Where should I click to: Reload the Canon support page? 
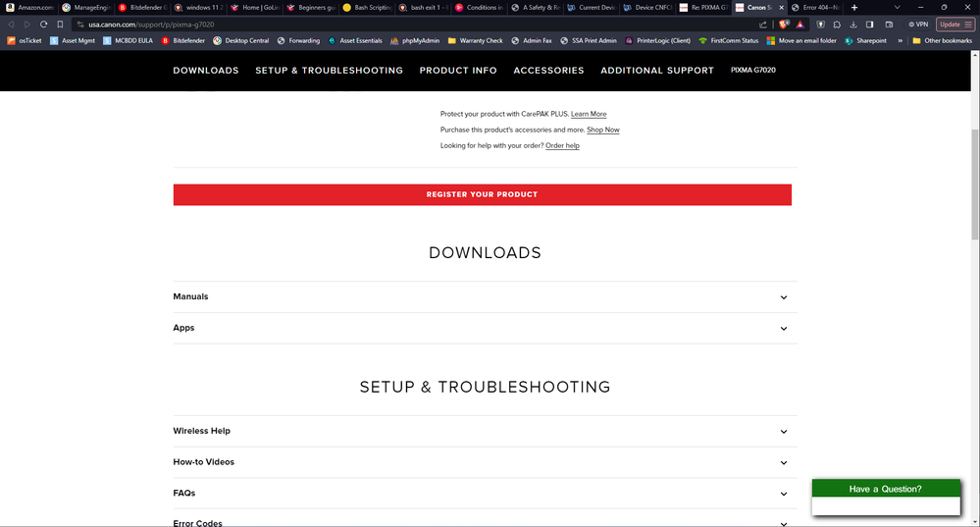tap(43, 25)
